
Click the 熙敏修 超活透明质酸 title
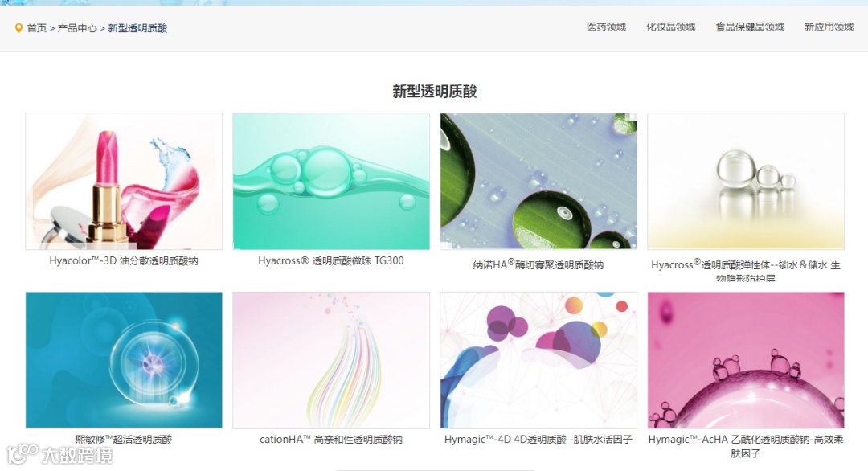[x=124, y=440]
